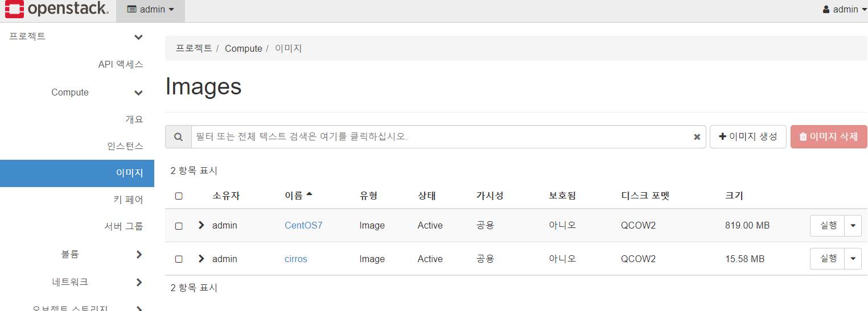Screen dimensions: 868x311
Task: Open the CentOS7 image link
Action: [x=303, y=225]
